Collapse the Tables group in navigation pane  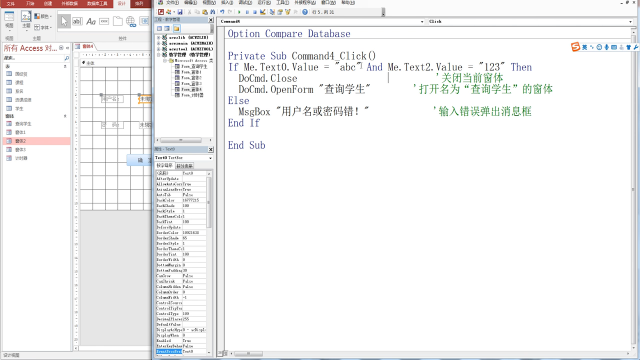coord(65,66)
